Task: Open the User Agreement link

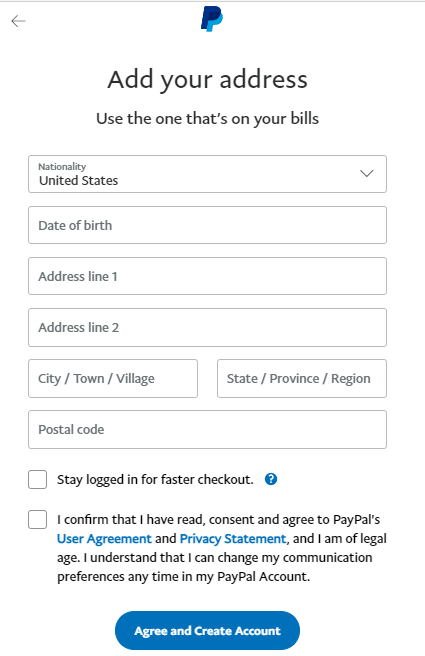Action: [104, 538]
